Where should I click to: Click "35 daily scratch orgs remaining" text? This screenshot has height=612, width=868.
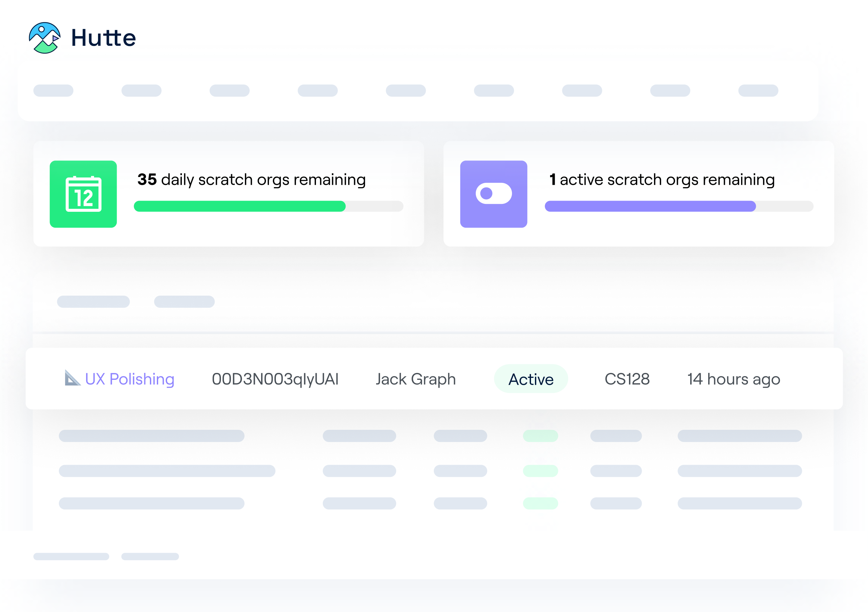[252, 180]
